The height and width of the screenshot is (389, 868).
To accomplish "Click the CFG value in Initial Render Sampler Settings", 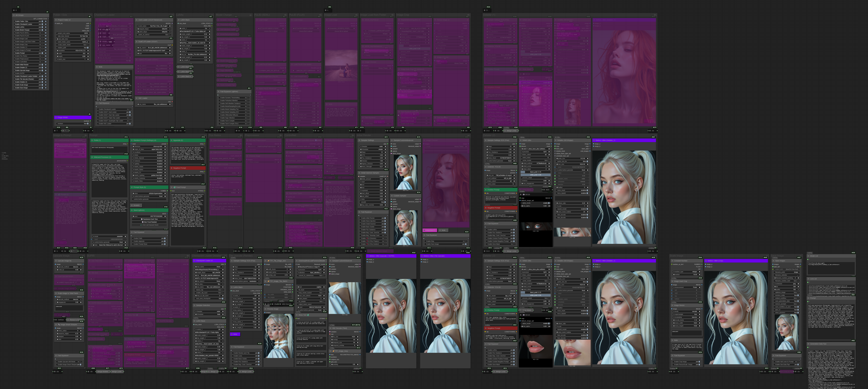I will [381, 155].
